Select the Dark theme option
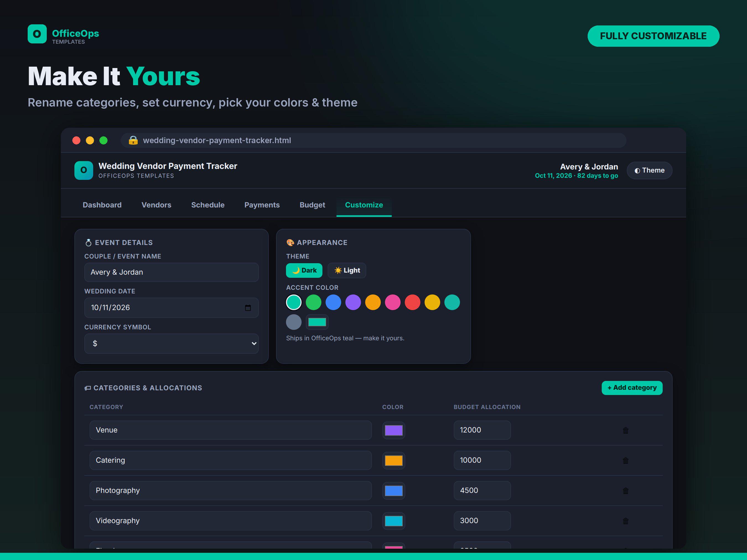 [x=304, y=270]
